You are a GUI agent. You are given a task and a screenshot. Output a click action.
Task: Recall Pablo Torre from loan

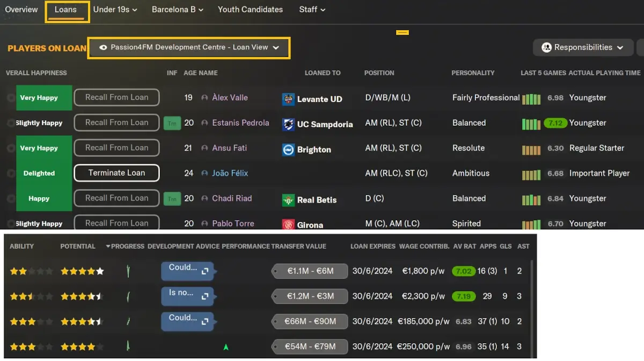pos(116,223)
